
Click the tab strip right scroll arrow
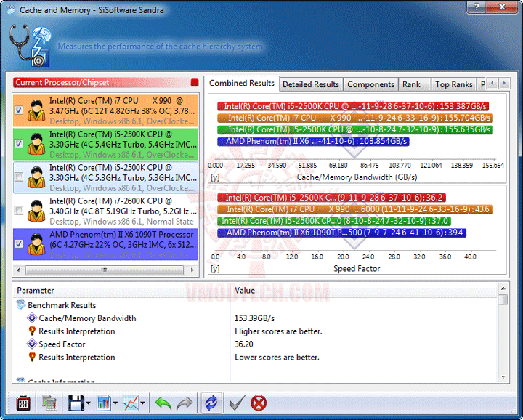tap(504, 83)
